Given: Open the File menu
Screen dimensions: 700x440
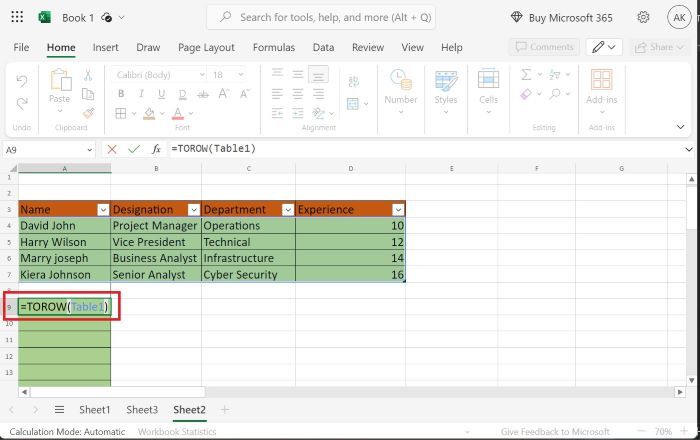Looking at the screenshot, I should (x=21, y=47).
